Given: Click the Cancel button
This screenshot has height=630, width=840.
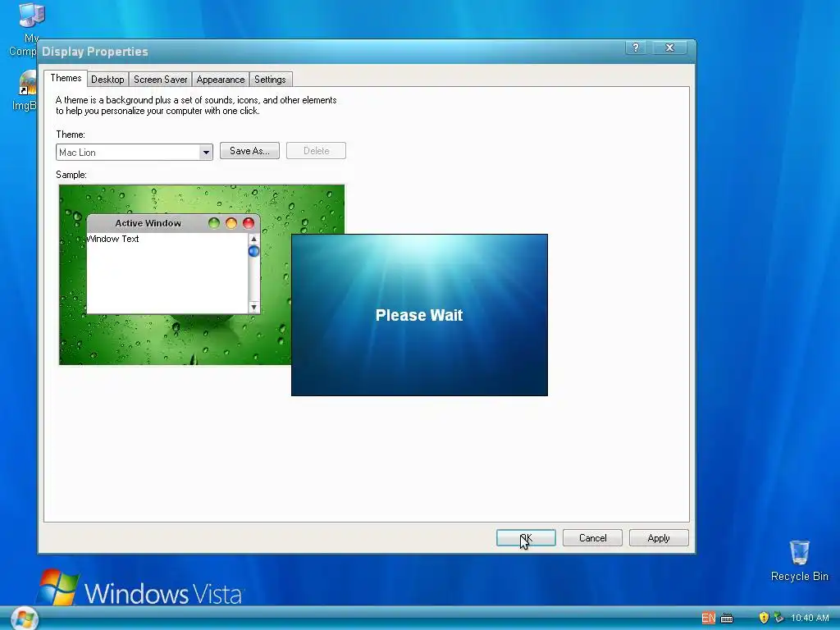Looking at the screenshot, I should [592, 538].
